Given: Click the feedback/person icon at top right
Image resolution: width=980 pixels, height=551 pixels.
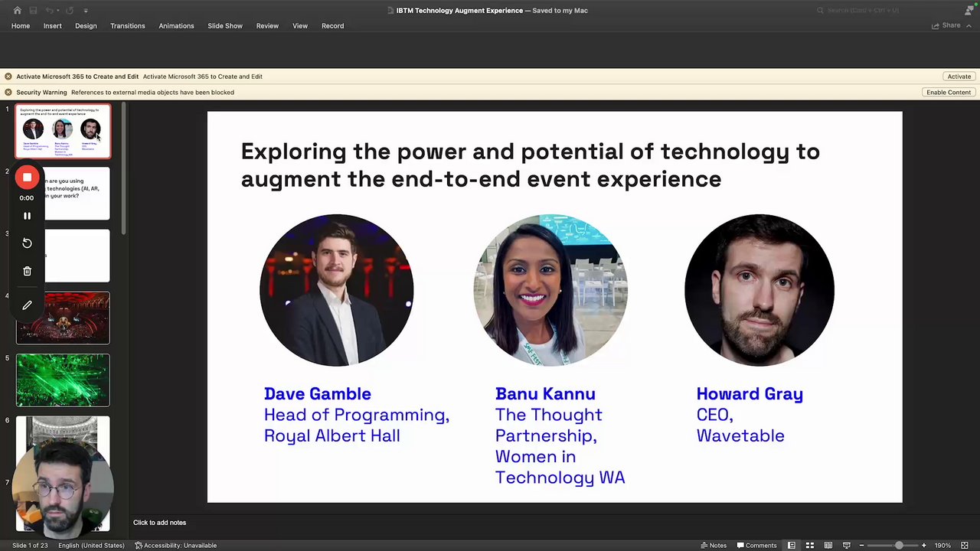Looking at the screenshot, I should (x=969, y=10).
